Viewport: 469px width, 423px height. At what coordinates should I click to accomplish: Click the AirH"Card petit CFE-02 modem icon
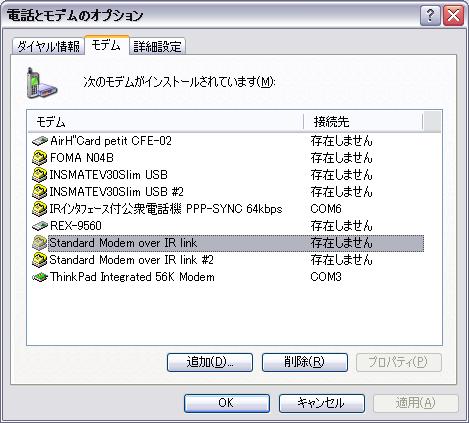tap(40, 141)
